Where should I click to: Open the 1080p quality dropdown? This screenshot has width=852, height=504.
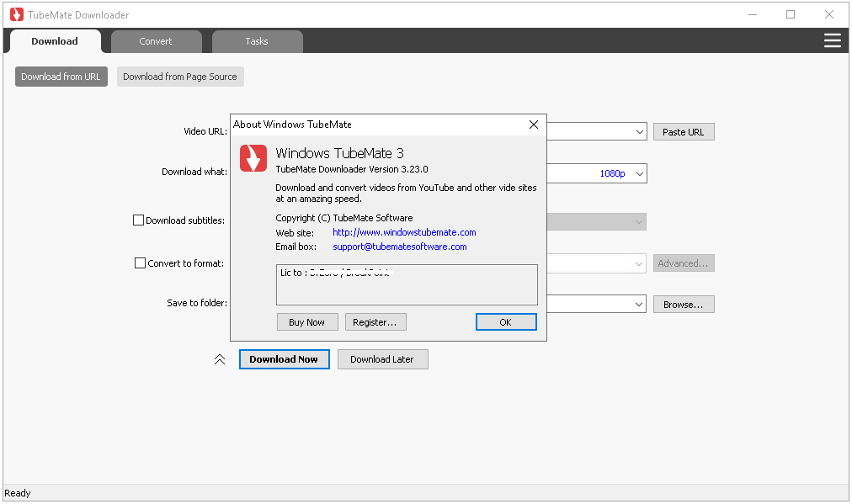[639, 174]
